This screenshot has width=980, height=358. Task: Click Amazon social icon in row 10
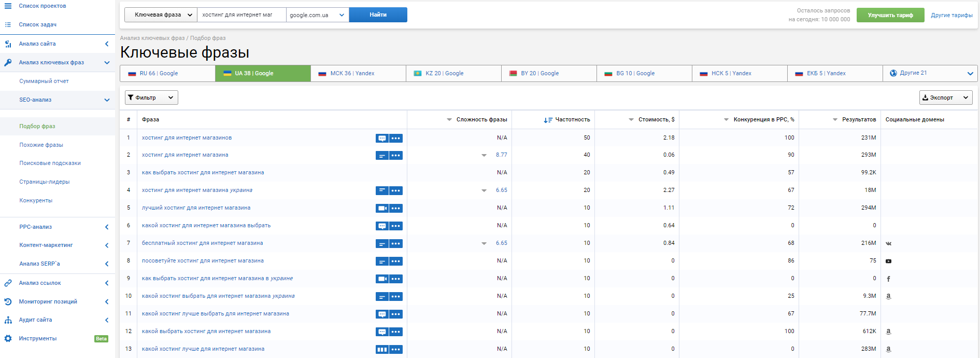click(888, 296)
